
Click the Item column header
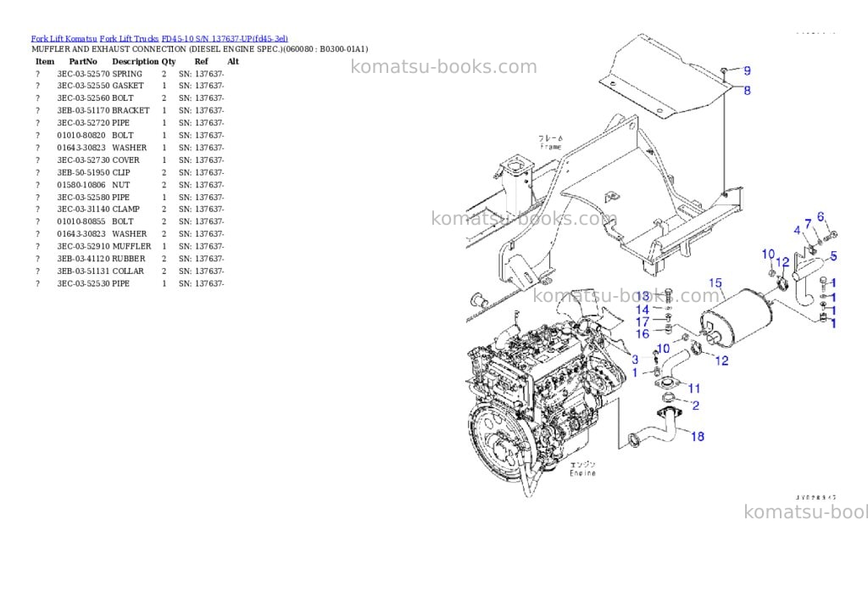point(45,61)
